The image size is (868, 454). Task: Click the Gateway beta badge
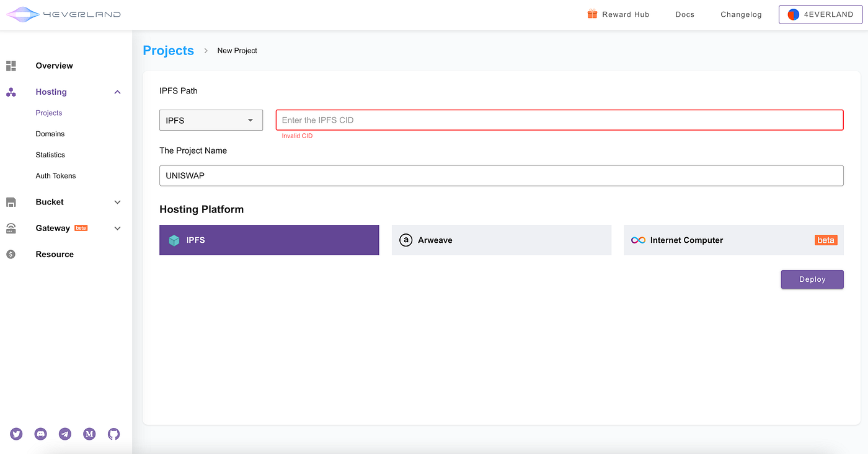(81, 228)
